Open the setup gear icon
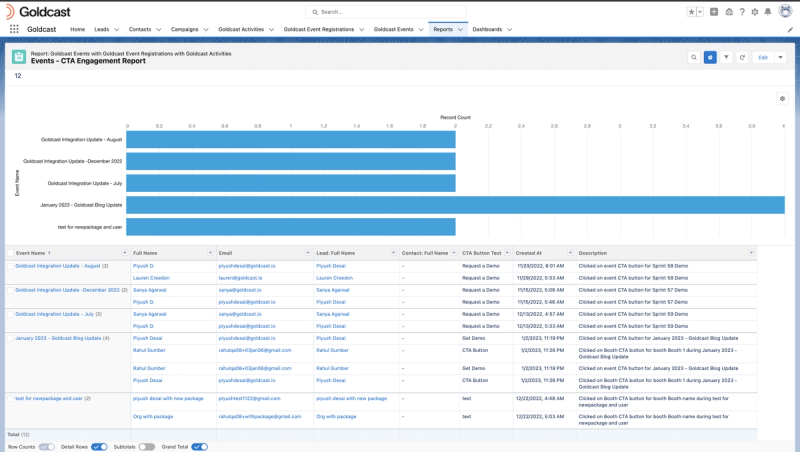 (755, 12)
